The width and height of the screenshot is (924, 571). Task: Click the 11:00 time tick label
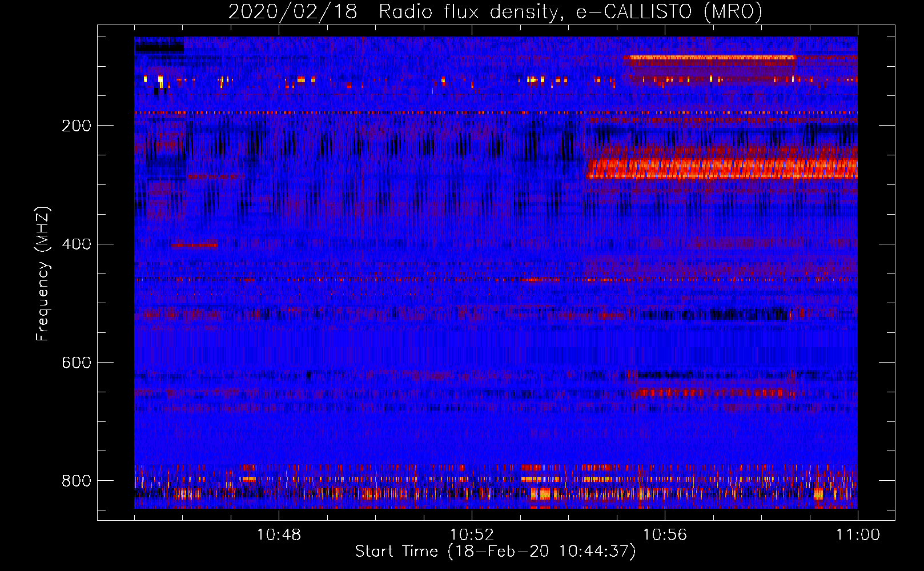pyautogui.click(x=858, y=535)
